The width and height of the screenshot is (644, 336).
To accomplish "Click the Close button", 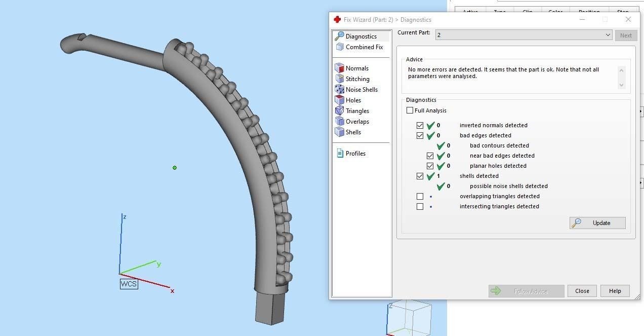I will pyautogui.click(x=582, y=291).
